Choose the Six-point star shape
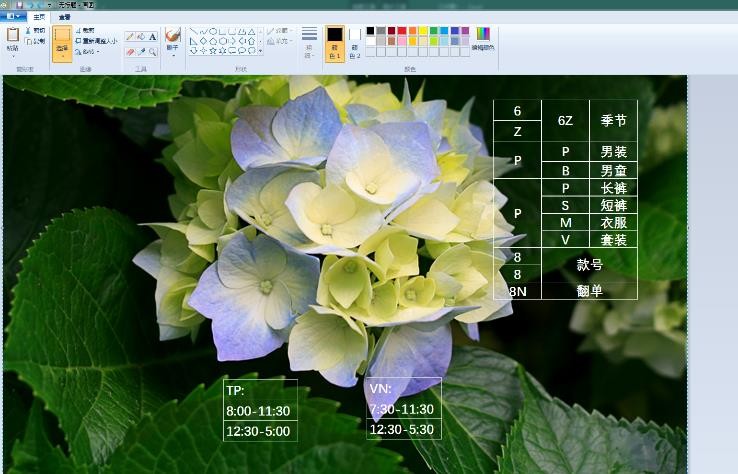This screenshot has width=738, height=474. point(223,50)
